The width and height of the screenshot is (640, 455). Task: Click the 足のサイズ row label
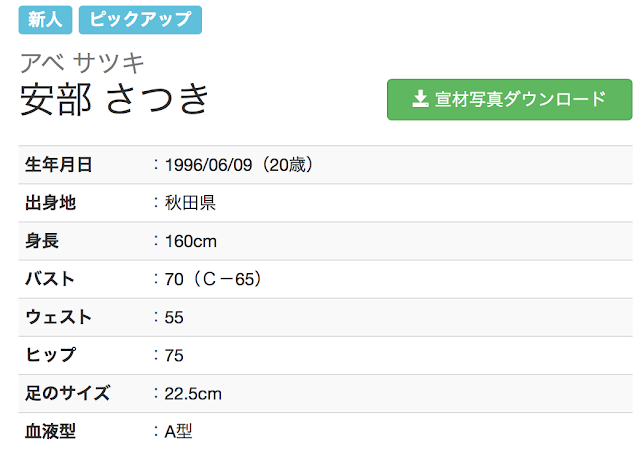[x=67, y=393]
